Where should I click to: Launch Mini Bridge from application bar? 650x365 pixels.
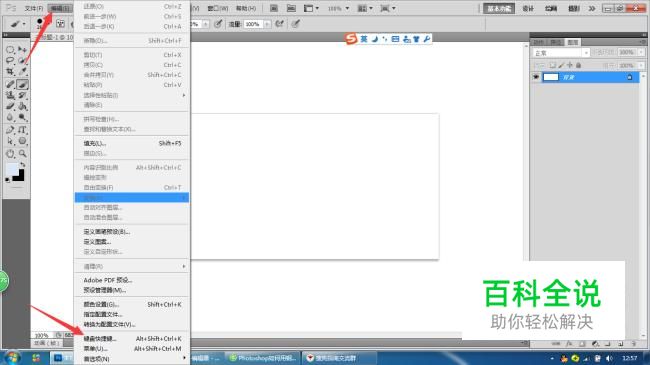tap(291, 8)
